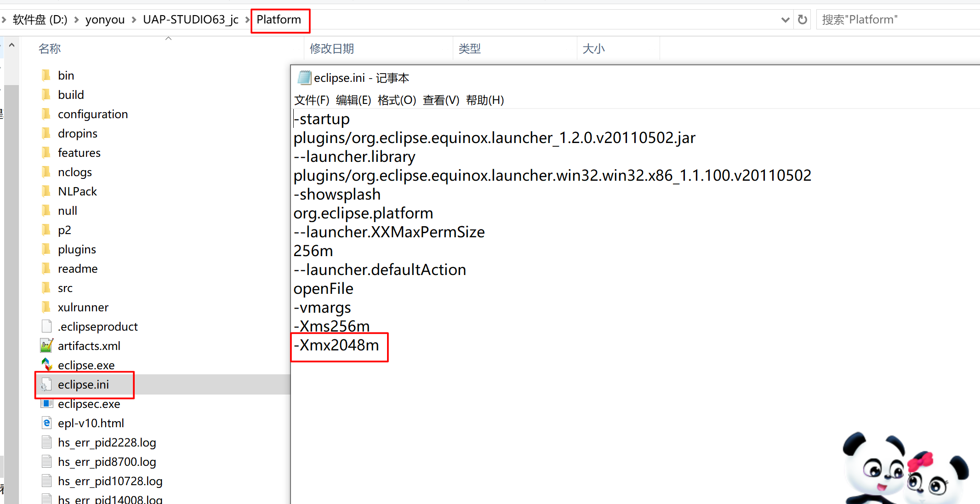Click the Notepad icon in title bar
980x504 pixels.
(304, 78)
